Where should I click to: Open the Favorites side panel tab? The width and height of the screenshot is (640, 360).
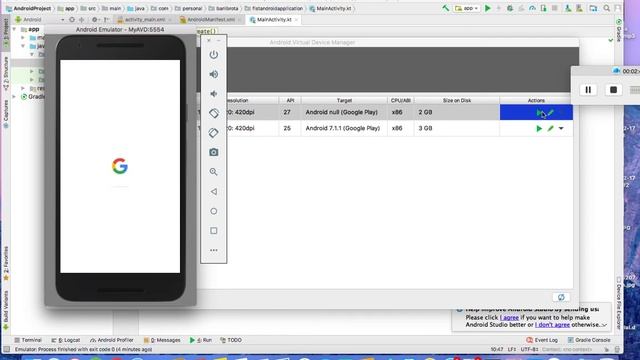(x=6, y=263)
